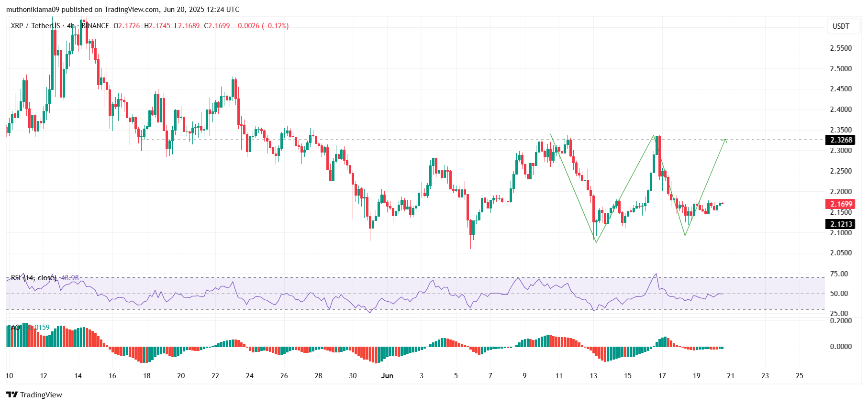
Task: Click the Jun month marker on date axis
Action: coord(387,376)
